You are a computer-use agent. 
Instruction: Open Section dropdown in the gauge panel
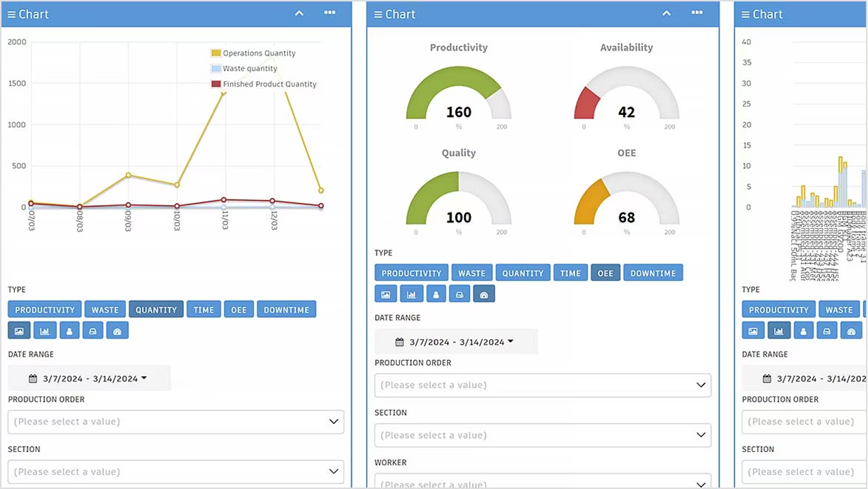point(543,435)
